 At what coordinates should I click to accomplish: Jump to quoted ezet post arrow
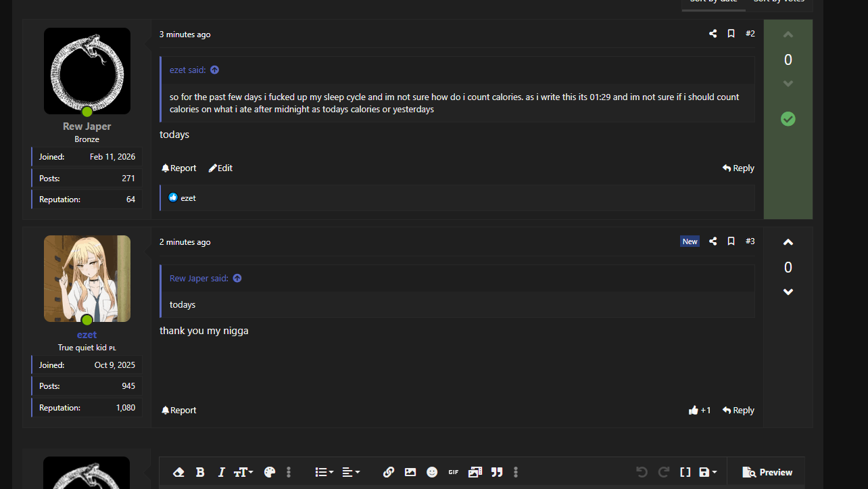pyautogui.click(x=215, y=70)
